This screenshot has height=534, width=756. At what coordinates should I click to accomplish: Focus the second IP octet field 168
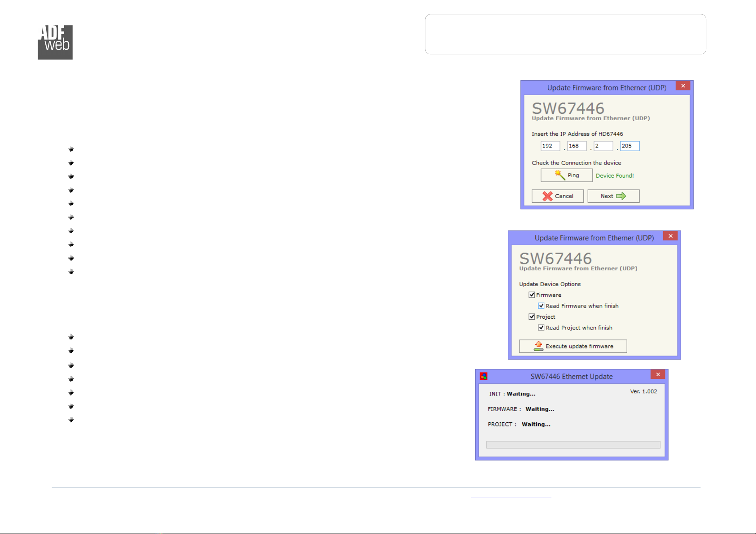click(x=577, y=146)
